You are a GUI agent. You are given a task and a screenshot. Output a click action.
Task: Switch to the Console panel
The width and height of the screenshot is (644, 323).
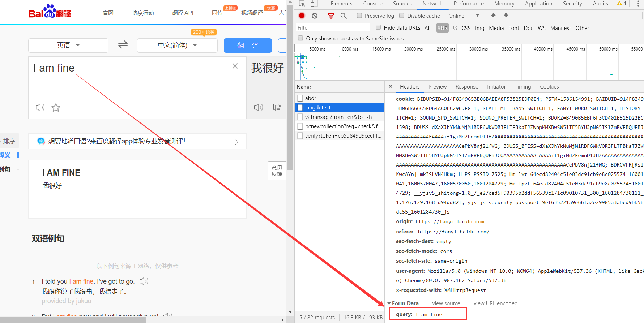(x=373, y=4)
